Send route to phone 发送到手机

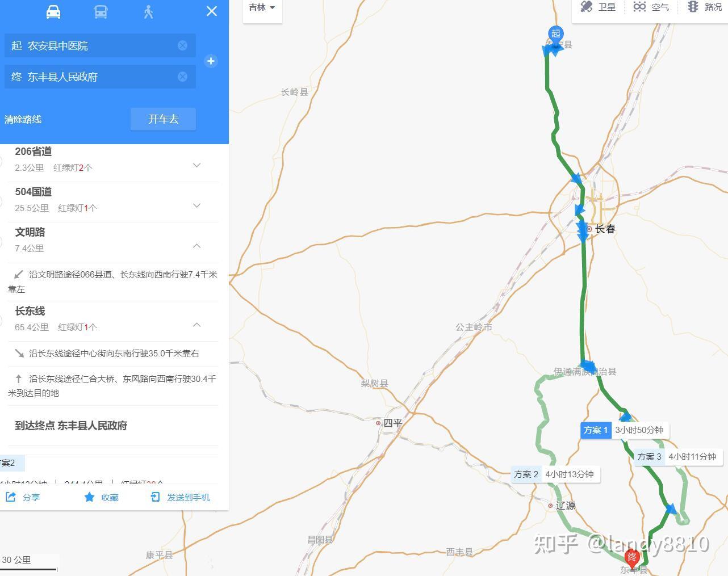[181, 497]
